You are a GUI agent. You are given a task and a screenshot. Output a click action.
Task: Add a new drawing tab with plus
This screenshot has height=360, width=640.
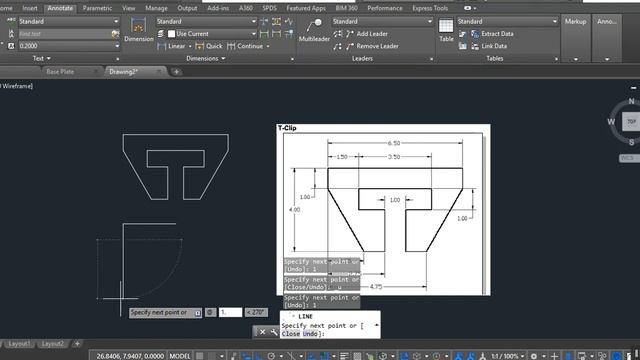(x=176, y=72)
